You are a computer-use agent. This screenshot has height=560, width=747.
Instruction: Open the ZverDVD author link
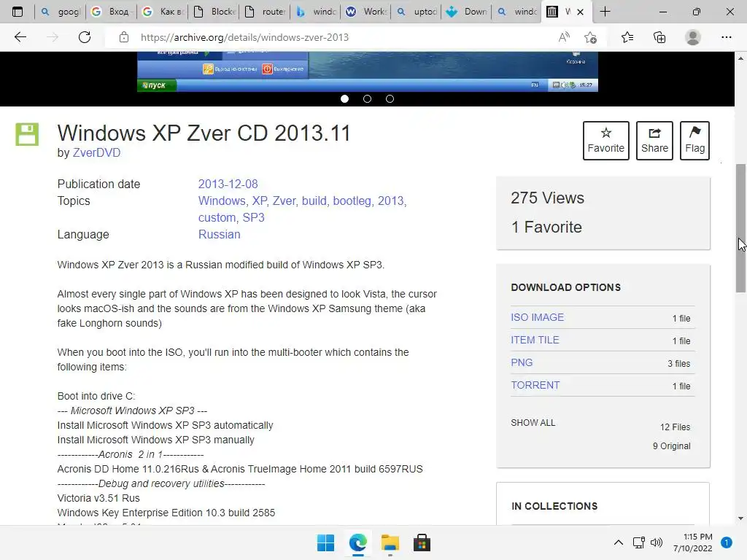pos(96,153)
